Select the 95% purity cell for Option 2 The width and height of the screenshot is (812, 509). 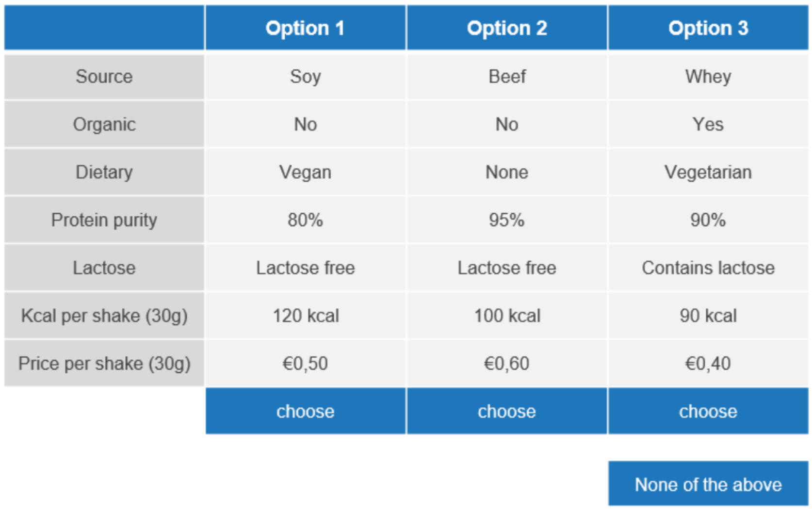pyautogui.click(x=506, y=220)
